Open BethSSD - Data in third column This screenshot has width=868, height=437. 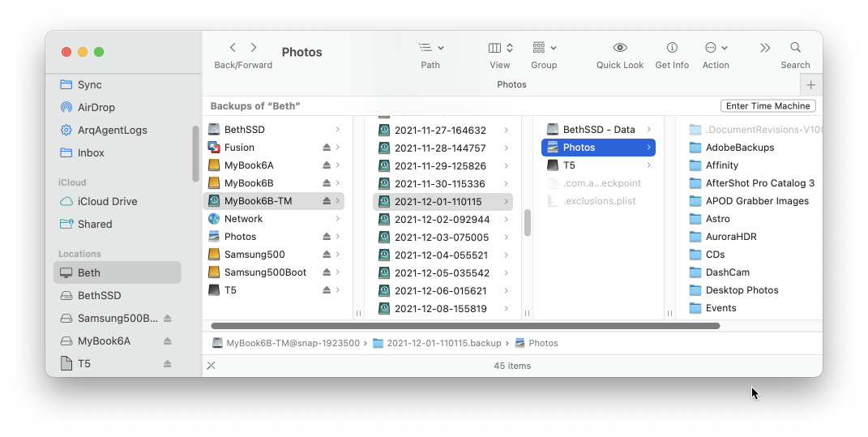pos(598,130)
